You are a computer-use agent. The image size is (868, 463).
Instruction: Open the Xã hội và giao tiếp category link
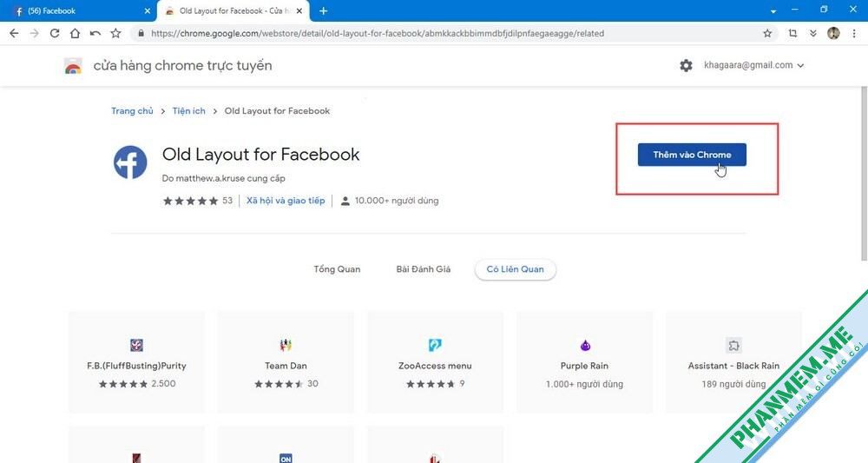click(x=286, y=201)
